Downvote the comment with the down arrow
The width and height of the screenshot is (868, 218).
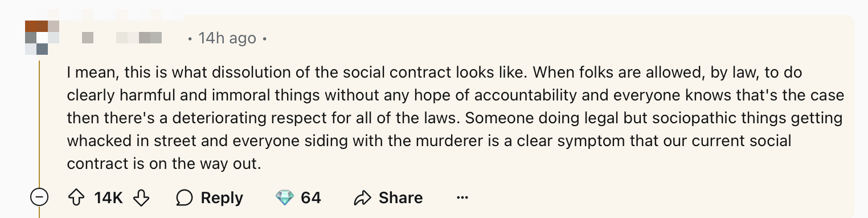(x=141, y=198)
